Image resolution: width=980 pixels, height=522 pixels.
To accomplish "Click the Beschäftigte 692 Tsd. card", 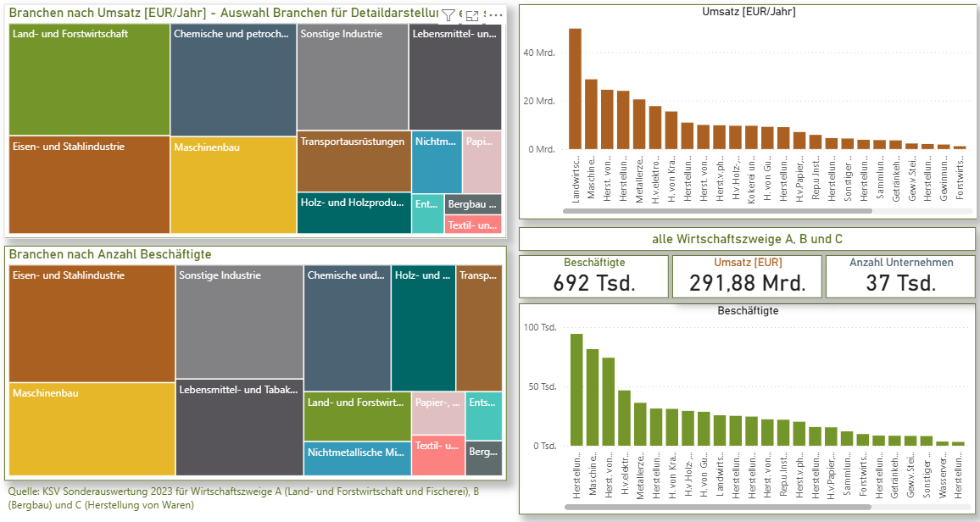I will (593, 276).
